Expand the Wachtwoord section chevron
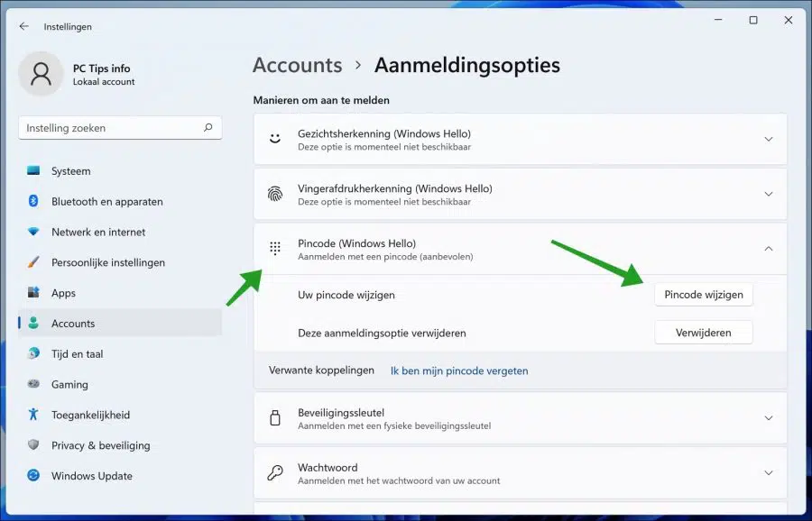This screenshot has height=521, width=812. (x=769, y=473)
